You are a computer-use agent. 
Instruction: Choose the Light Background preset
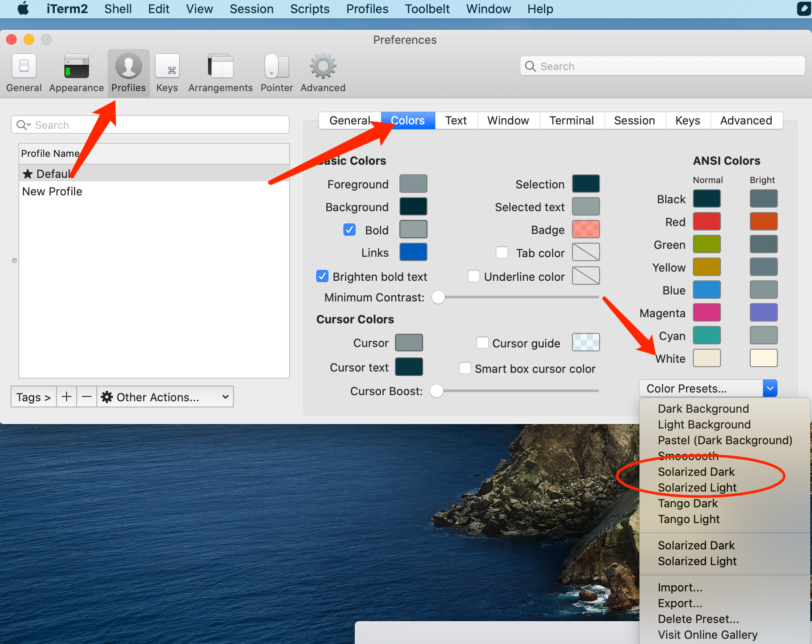[724, 425]
